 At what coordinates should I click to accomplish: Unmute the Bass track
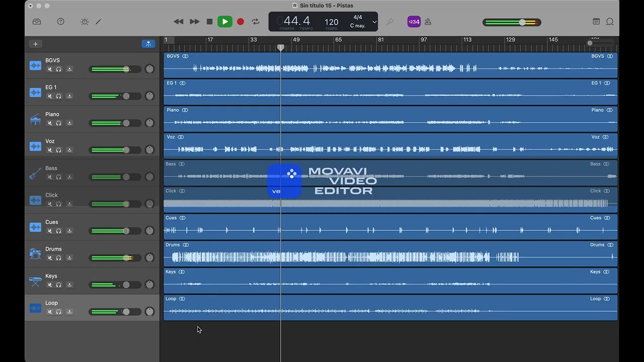click(49, 177)
